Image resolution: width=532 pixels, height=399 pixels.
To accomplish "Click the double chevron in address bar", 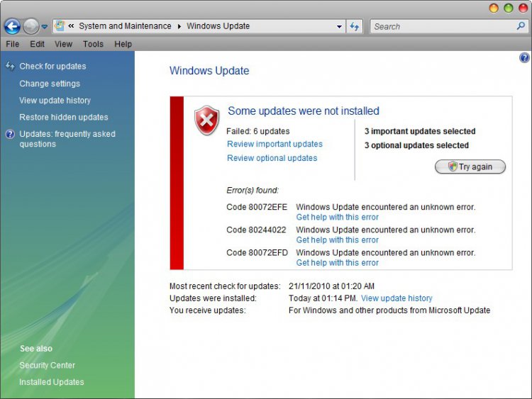I will coord(71,26).
